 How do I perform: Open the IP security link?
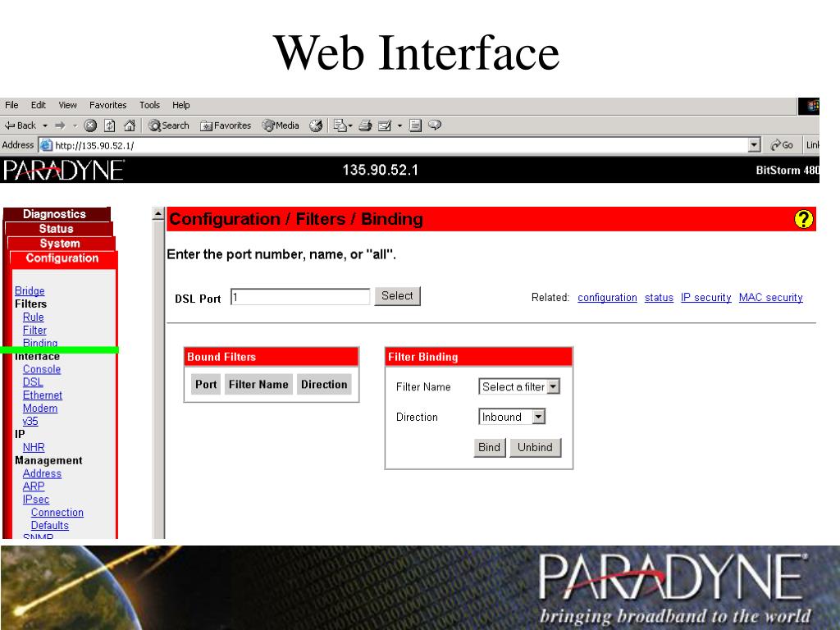click(x=706, y=297)
